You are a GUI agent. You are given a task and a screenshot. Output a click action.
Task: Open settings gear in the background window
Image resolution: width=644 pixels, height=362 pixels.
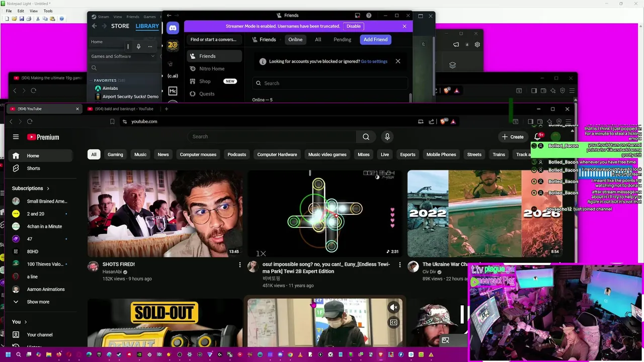pyautogui.click(x=477, y=44)
